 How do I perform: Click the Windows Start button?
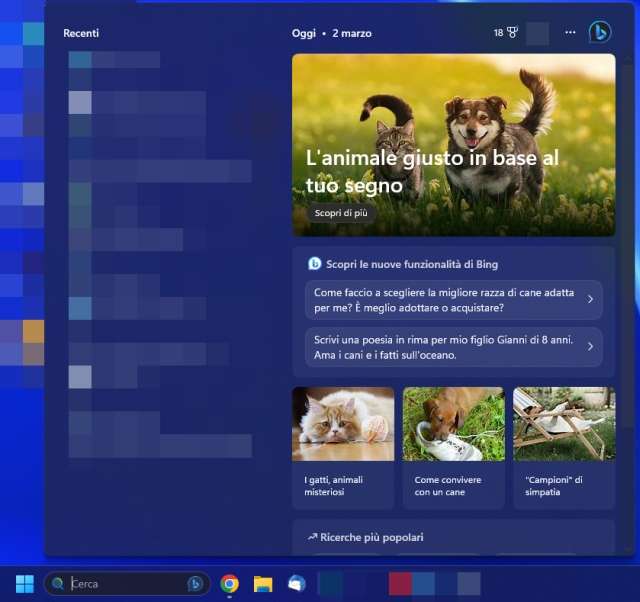coord(24,584)
